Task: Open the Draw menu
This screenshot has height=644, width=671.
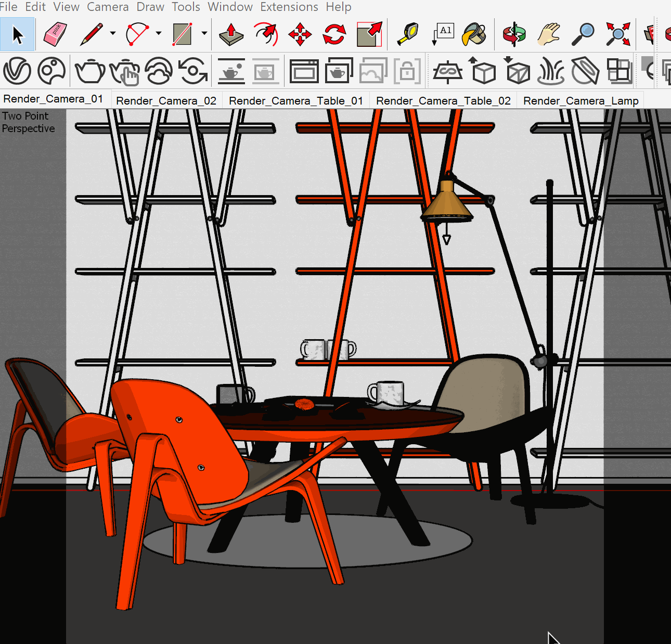Action: click(x=150, y=7)
